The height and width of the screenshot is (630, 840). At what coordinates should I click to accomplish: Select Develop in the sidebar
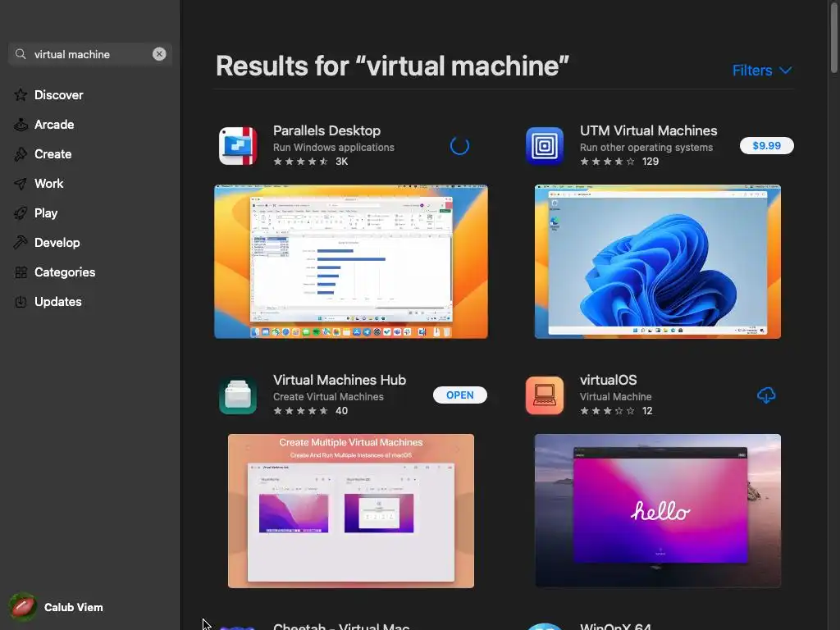pyautogui.click(x=57, y=242)
